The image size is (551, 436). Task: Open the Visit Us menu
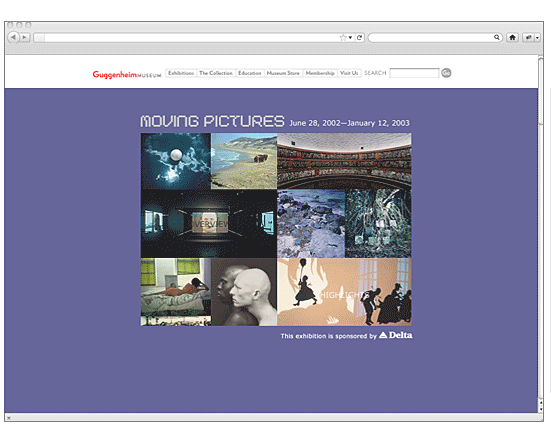(x=349, y=73)
